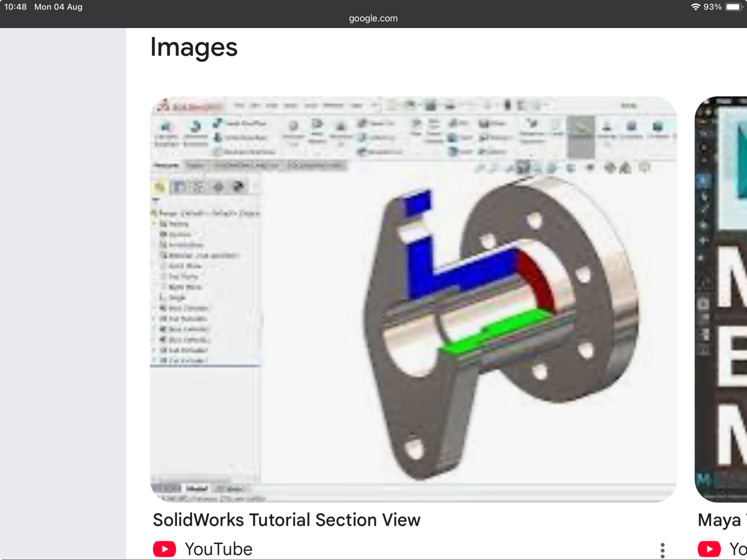Click the yellow FeatureManager tab icon in thumbnail
This screenshot has width=747, height=560.
pos(160,187)
